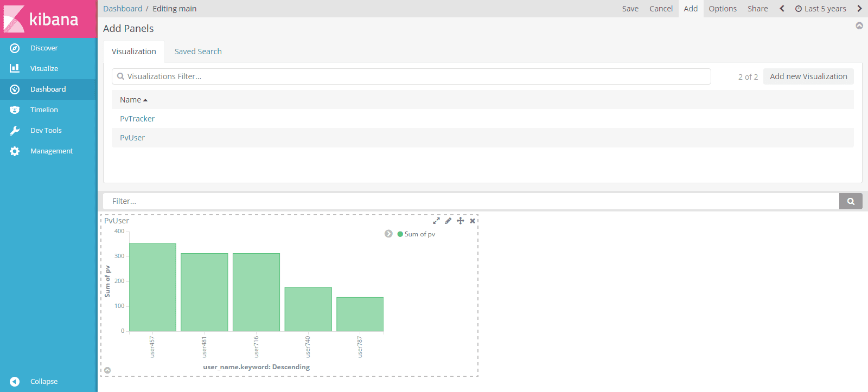Open the Options menu
The width and height of the screenshot is (868, 392).
pyautogui.click(x=723, y=9)
